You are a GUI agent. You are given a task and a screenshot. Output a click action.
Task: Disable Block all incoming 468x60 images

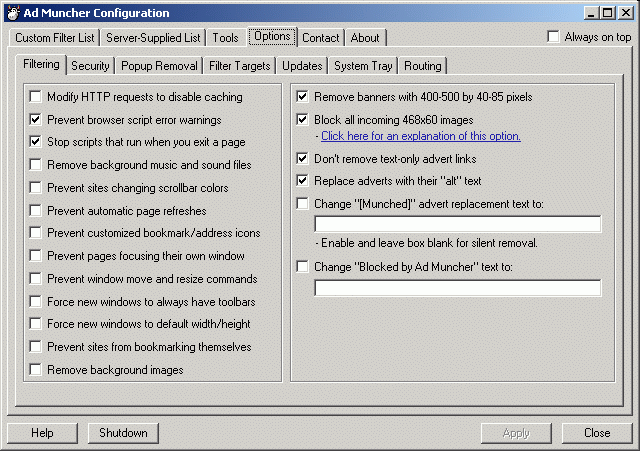click(x=302, y=120)
